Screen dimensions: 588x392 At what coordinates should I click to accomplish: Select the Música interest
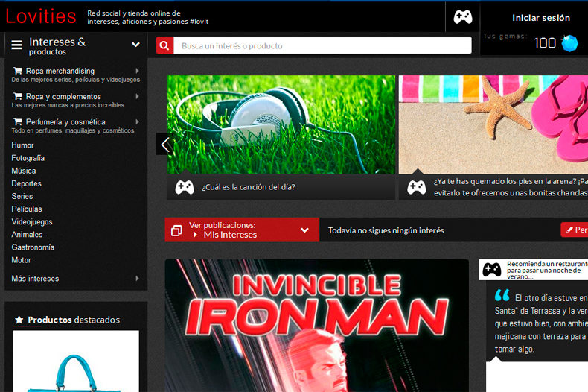tap(24, 171)
